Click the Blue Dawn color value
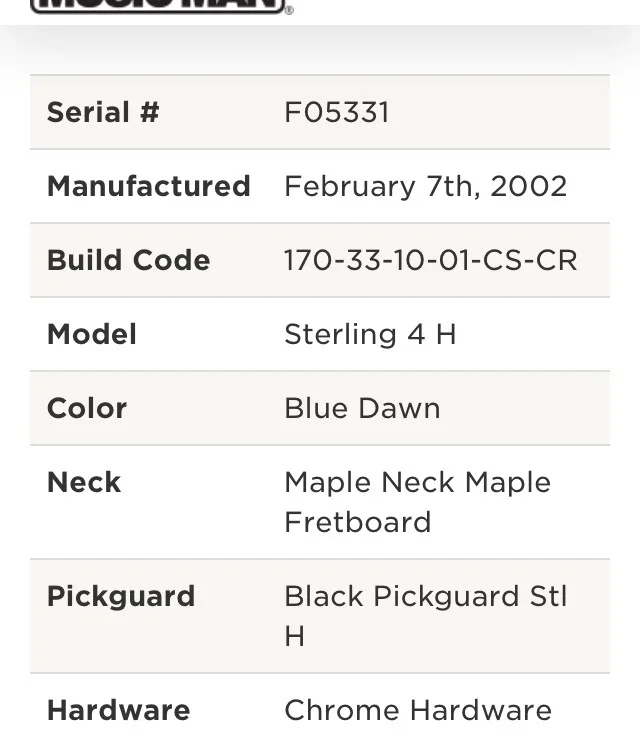Image resolution: width=640 pixels, height=751 pixels. click(x=362, y=408)
